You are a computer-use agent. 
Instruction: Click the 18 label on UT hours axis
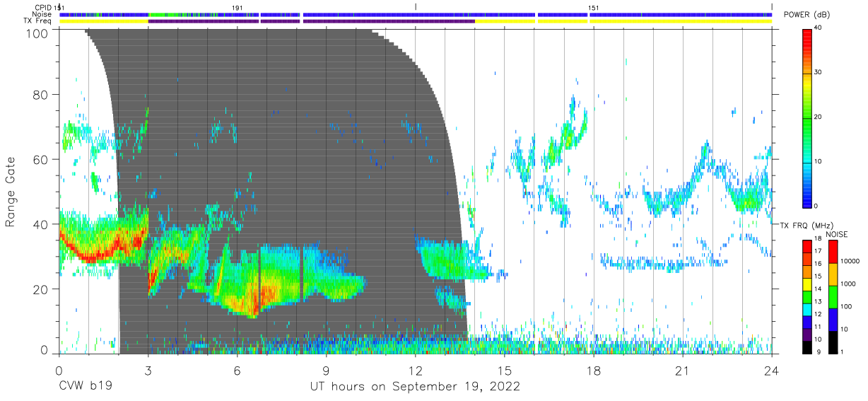pos(594,371)
